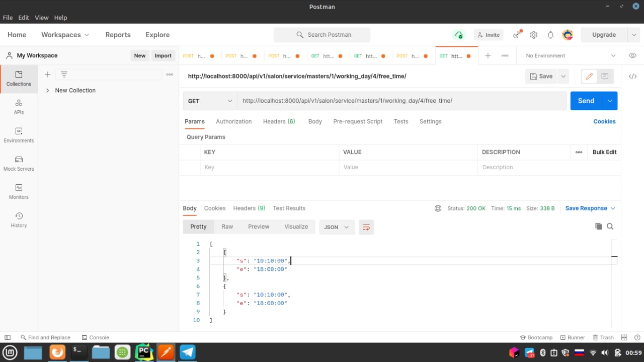
Task: Click the Search Postman field
Action: [322, 35]
